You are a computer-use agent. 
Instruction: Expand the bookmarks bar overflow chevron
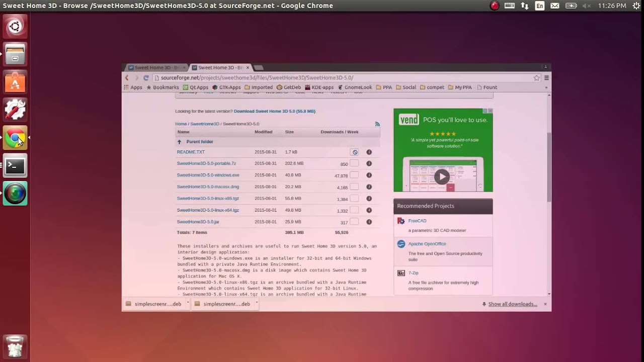(546, 87)
